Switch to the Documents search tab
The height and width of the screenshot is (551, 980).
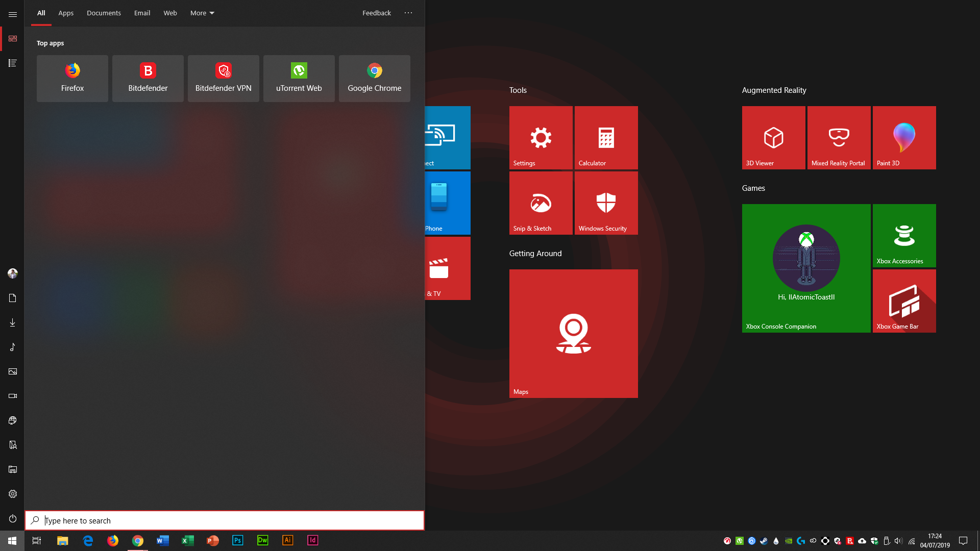pyautogui.click(x=104, y=13)
